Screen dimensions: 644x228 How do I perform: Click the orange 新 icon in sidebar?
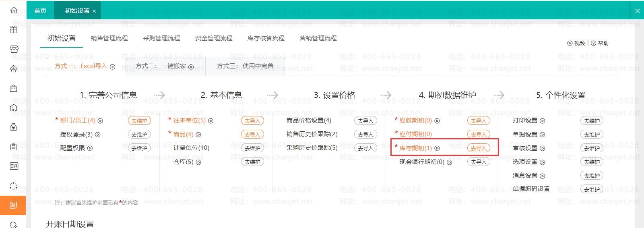pos(14,205)
